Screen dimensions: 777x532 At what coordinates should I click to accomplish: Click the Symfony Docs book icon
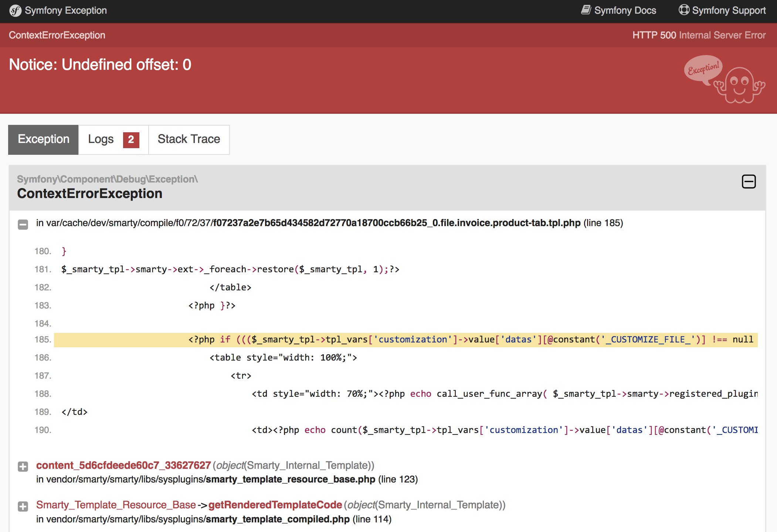[586, 10]
